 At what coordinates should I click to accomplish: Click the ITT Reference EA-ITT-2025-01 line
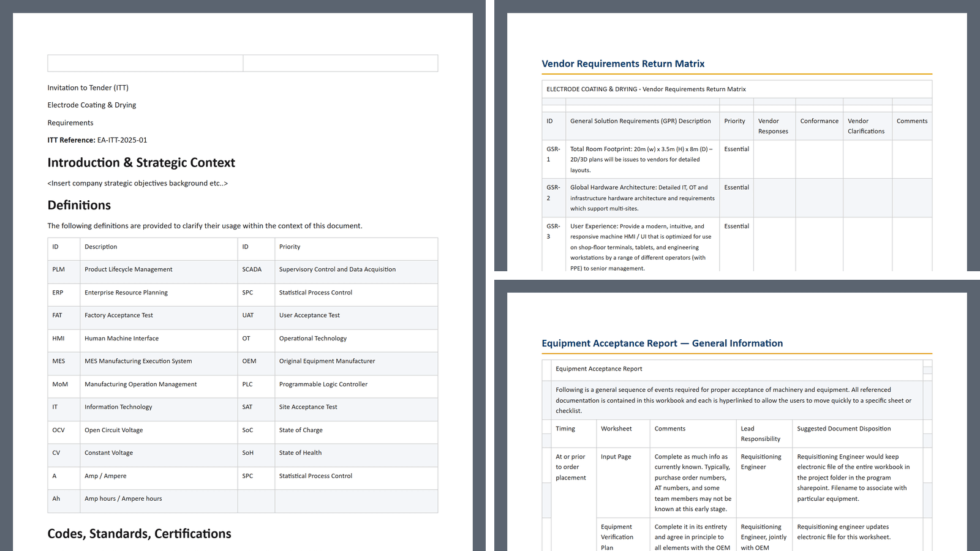[x=97, y=140]
